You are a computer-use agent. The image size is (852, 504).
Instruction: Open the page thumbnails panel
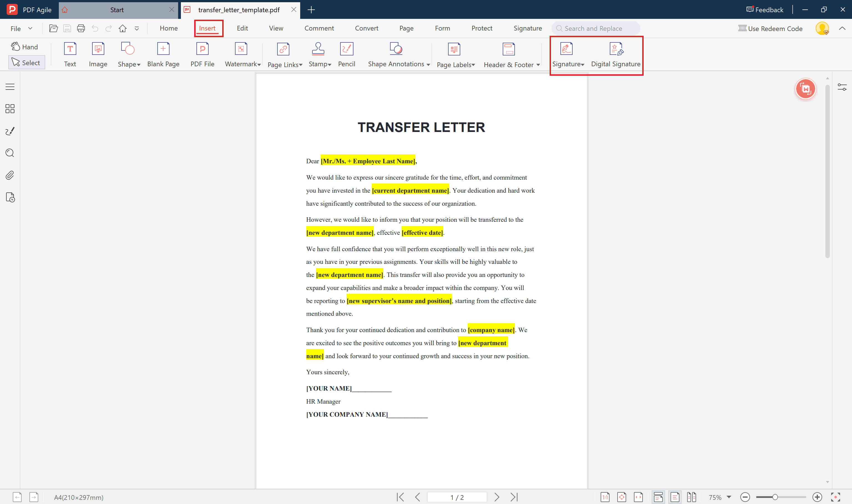(9, 109)
